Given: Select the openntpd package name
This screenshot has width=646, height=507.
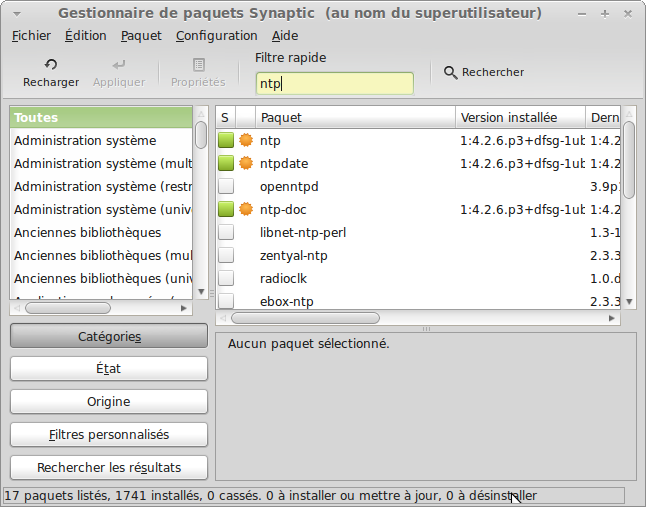Looking at the screenshot, I should [x=289, y=187].
